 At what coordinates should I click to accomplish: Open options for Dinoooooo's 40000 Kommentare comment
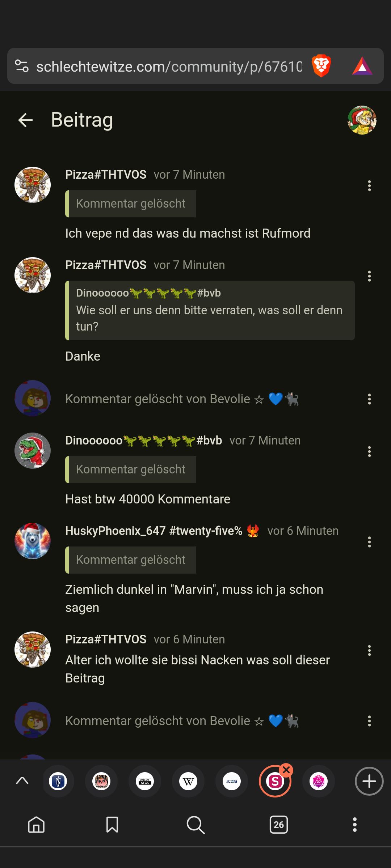pyautogui.click(x=369, y=452)
